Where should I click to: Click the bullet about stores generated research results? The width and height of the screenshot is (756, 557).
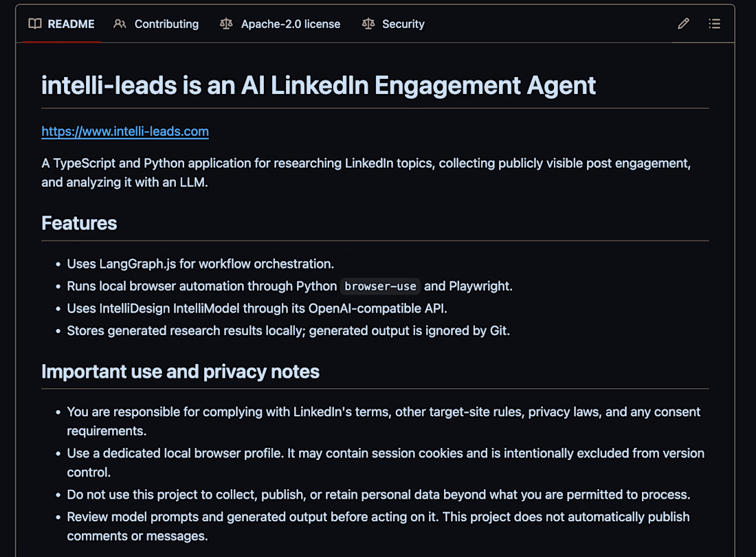[289, 330]
